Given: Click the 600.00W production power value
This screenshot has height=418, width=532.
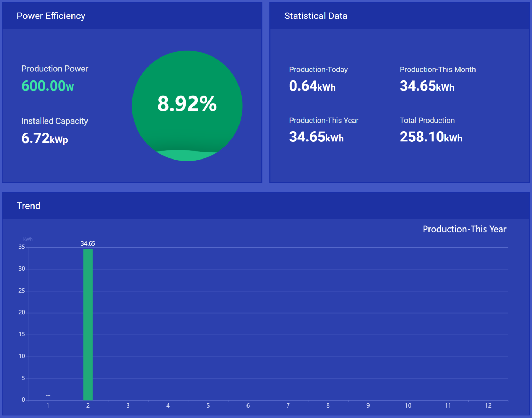Looking at the screenshot, I should [48, 86].
